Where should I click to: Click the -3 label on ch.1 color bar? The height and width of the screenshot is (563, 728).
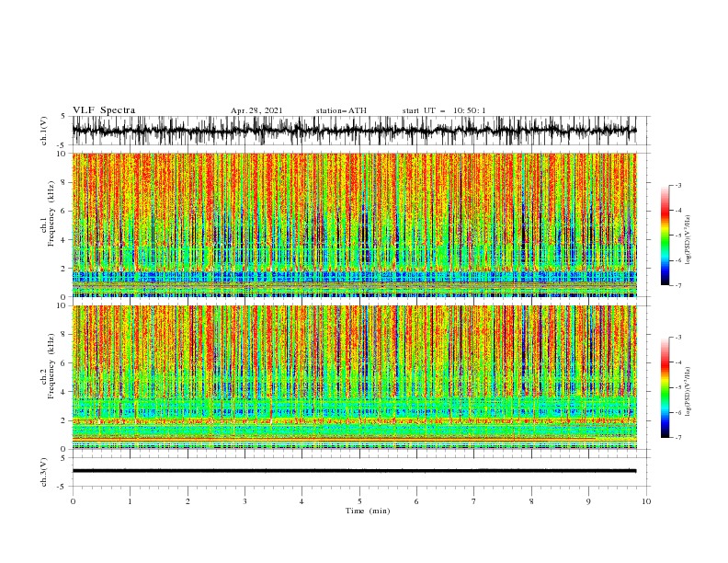pos(678,185)
